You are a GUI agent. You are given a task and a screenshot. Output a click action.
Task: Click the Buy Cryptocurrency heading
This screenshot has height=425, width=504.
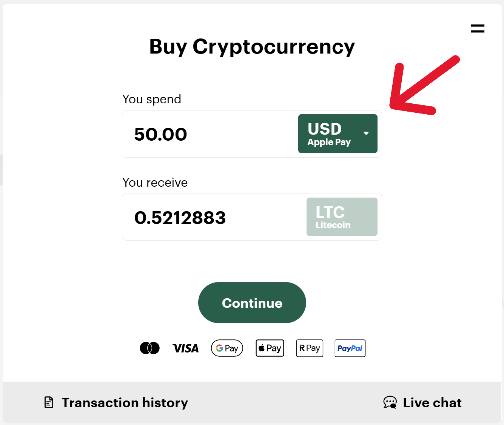[x=252, y=47]
